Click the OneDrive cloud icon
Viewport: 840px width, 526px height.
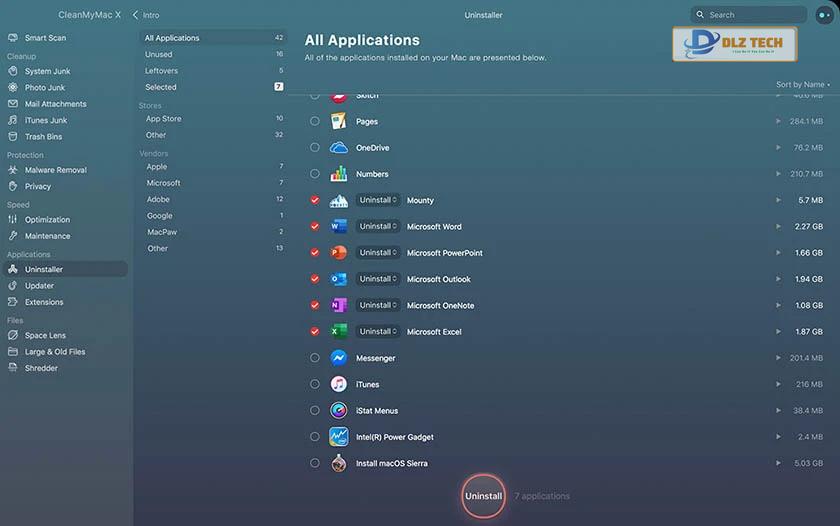pyautogui.click(x=339, y=147)
